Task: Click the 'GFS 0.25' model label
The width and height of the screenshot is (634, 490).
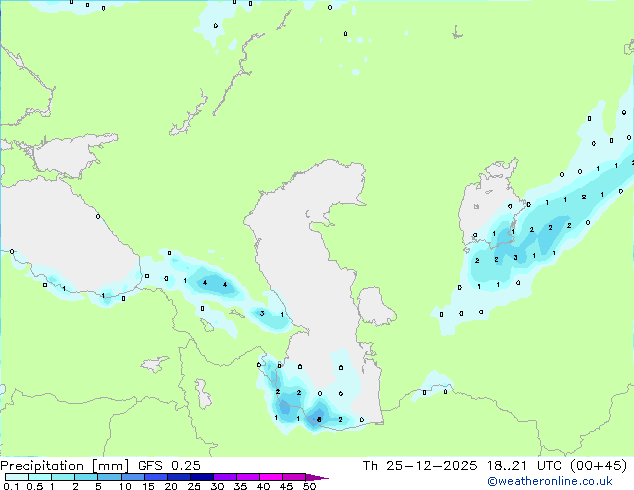Action: pyautogui.click(x=169, y=466)
